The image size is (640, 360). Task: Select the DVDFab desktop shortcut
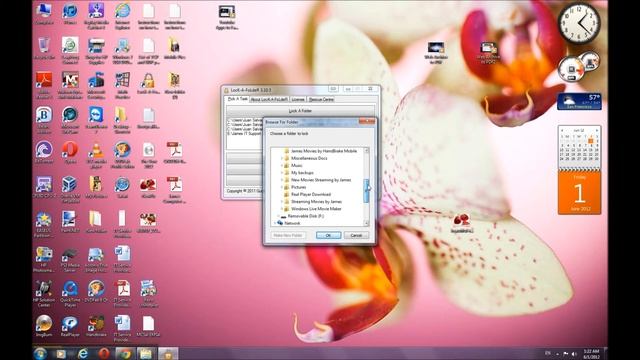96,291
